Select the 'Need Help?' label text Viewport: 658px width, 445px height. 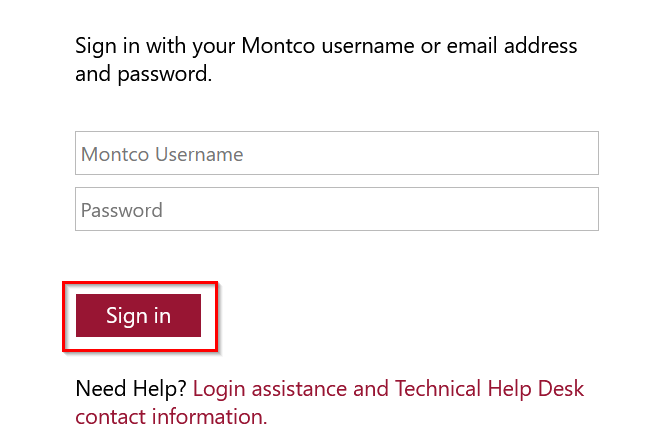tap(131, 388)
